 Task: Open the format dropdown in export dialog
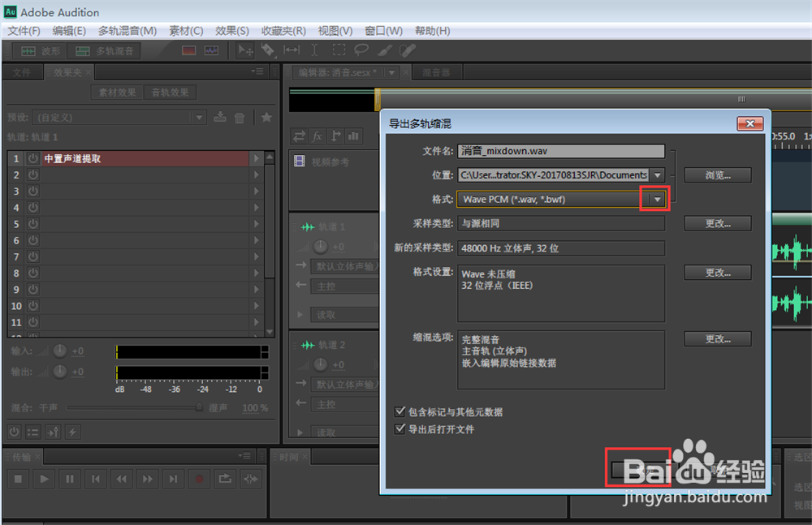coord(657,200)
